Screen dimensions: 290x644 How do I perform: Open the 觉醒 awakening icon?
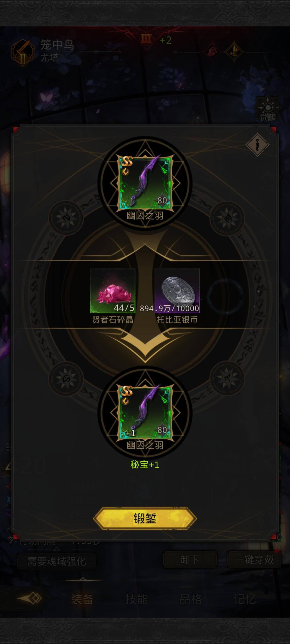[x=268, y=109]
